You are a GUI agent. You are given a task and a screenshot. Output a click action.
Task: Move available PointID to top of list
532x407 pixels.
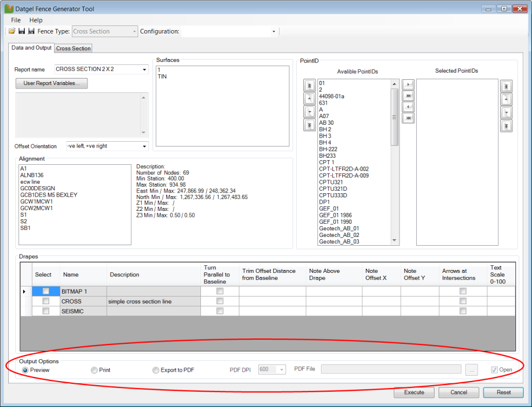(x=309, y=86)
